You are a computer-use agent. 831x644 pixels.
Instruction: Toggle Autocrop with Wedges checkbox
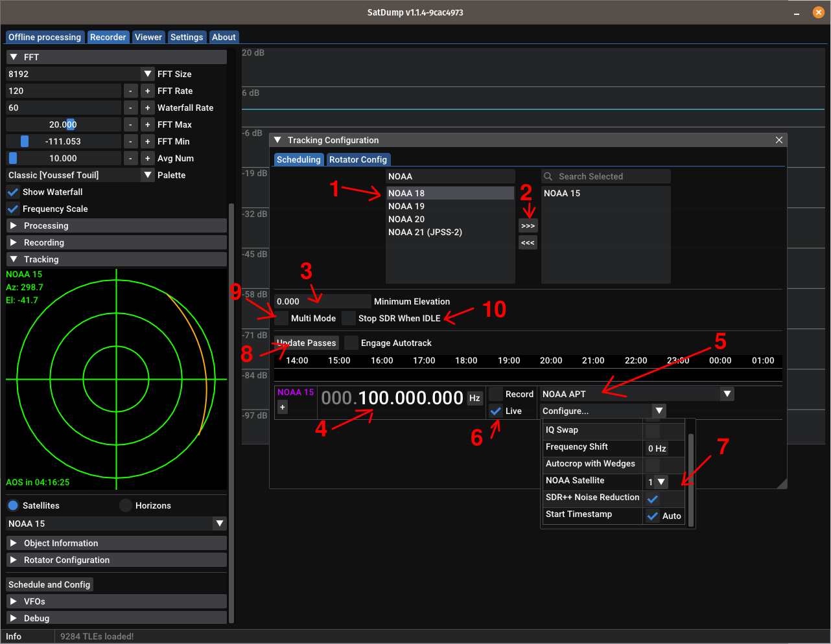click(653, 465)
